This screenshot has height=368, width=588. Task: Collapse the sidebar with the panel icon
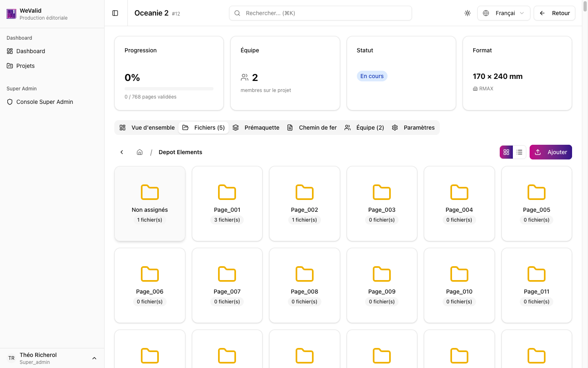tap(115, 13)
